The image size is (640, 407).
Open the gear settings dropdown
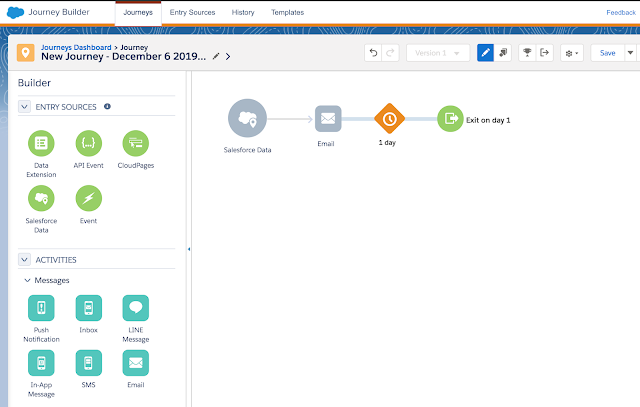point(572,53)
